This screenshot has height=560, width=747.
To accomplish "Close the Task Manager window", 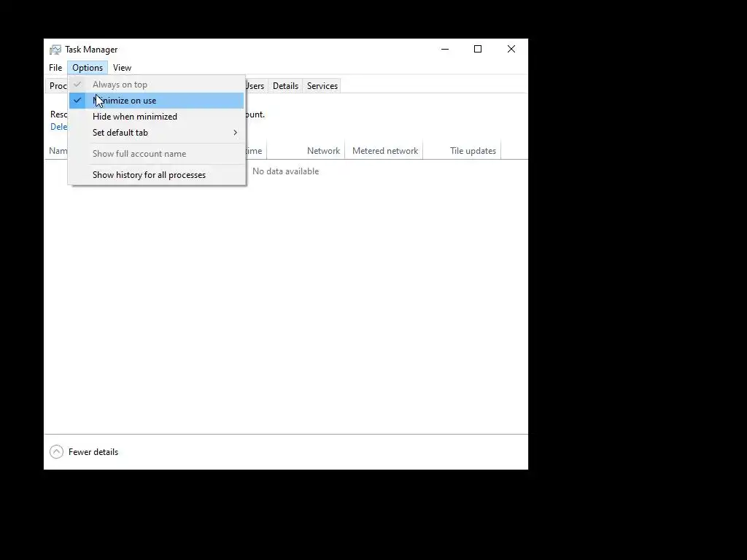I will coord(511,49).
